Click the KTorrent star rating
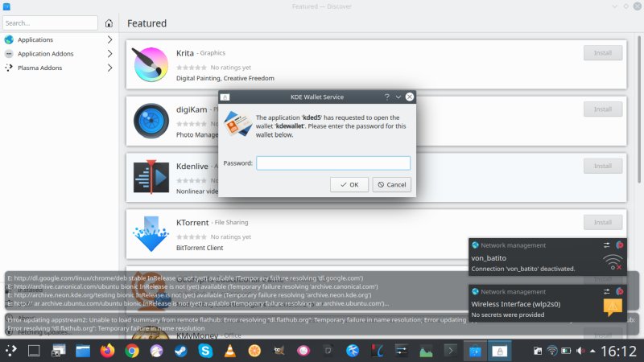The image size is (644, 362). [x=192, y=237]
